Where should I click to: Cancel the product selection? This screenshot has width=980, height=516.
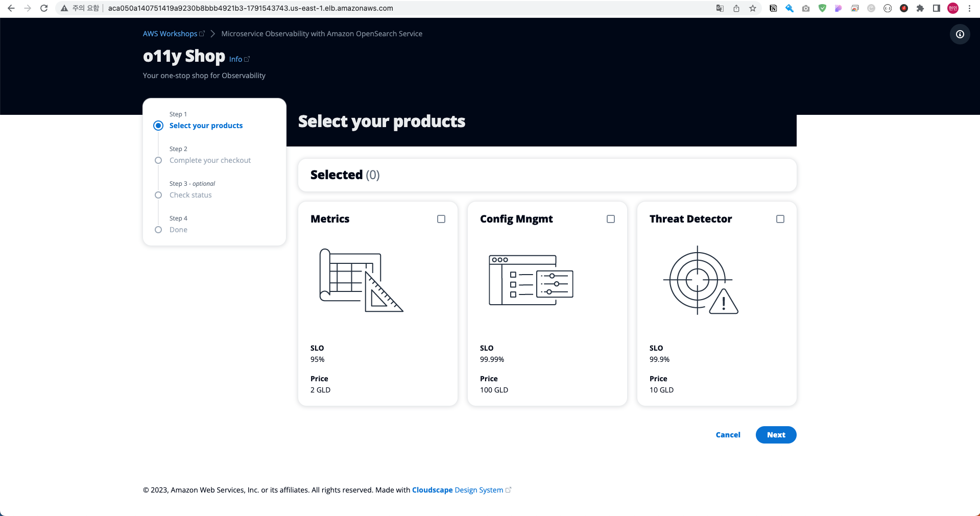728,435
